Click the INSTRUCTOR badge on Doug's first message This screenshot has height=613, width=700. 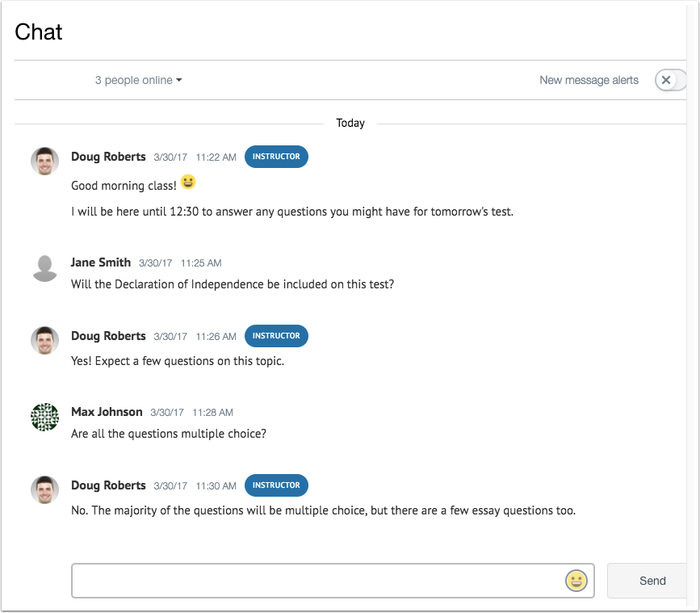[276, 157]
